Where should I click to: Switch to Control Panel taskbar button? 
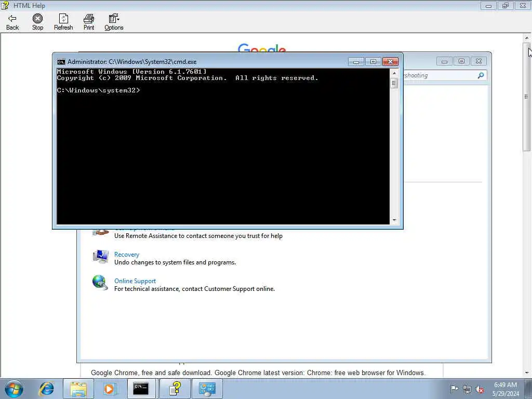[207, 389]
